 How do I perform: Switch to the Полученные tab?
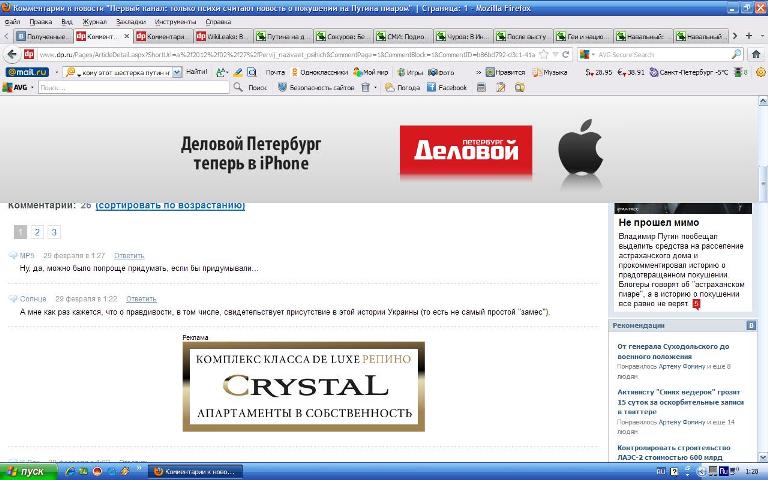point(43,36)
